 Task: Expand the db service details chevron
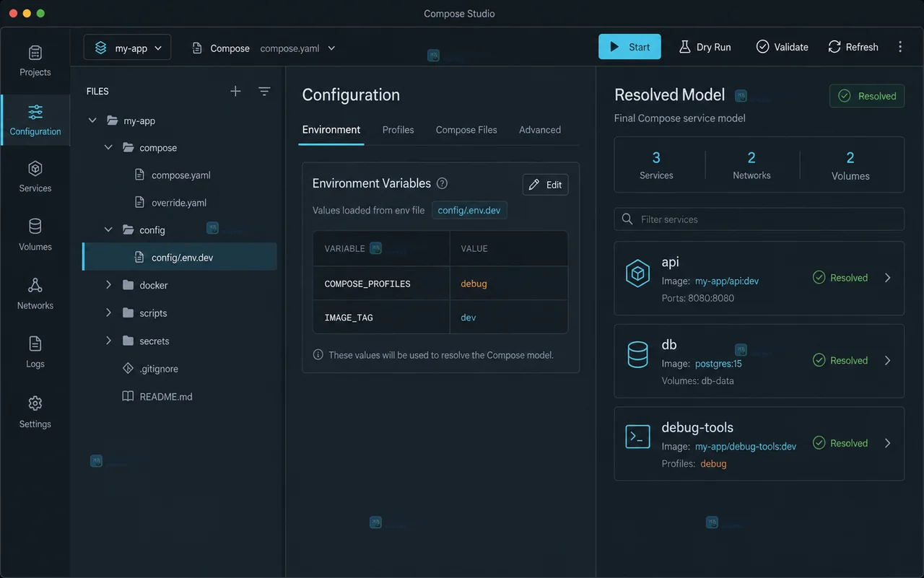point(888,360)
